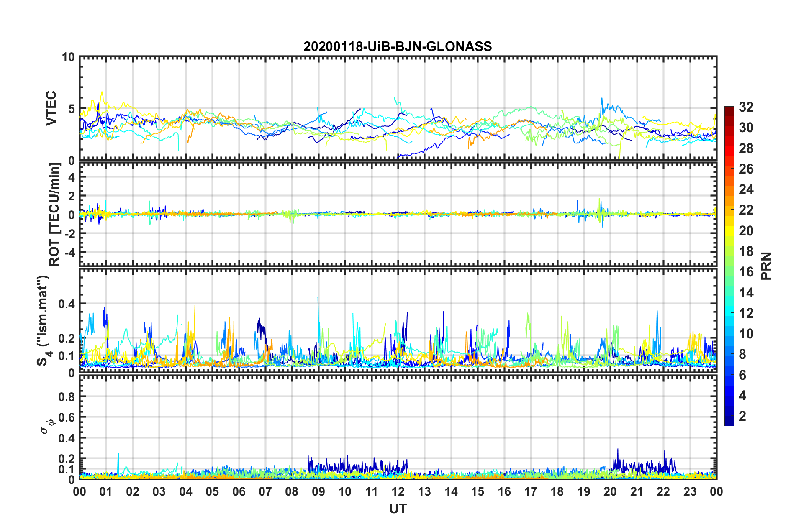Click colorbar tick value 28
The width and height of the screenshot is (796, 532).
[746, 148]
